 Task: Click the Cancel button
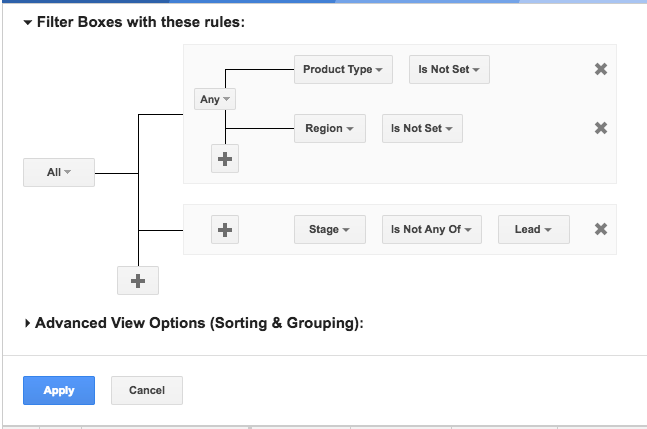(147, 390)
